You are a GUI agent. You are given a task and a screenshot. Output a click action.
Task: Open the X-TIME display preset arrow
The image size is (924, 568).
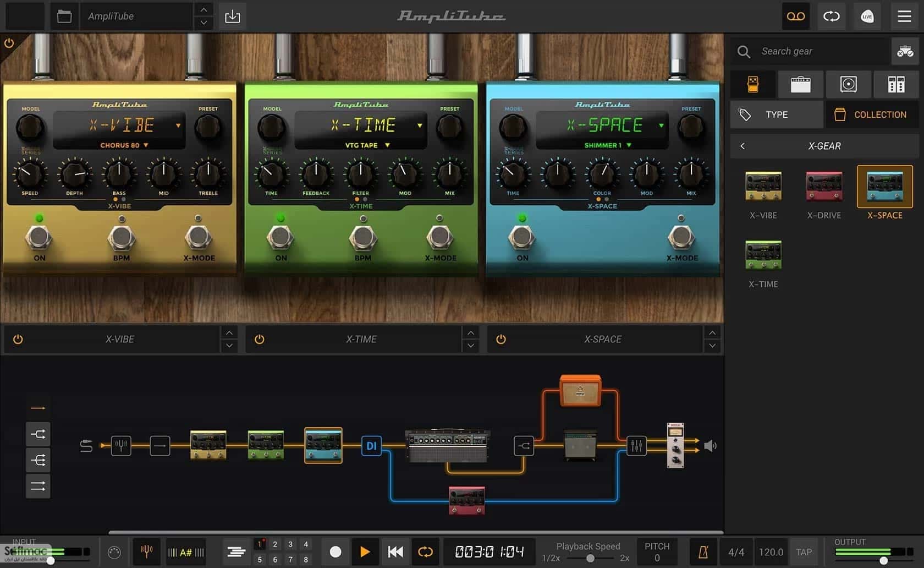point(420,125)
